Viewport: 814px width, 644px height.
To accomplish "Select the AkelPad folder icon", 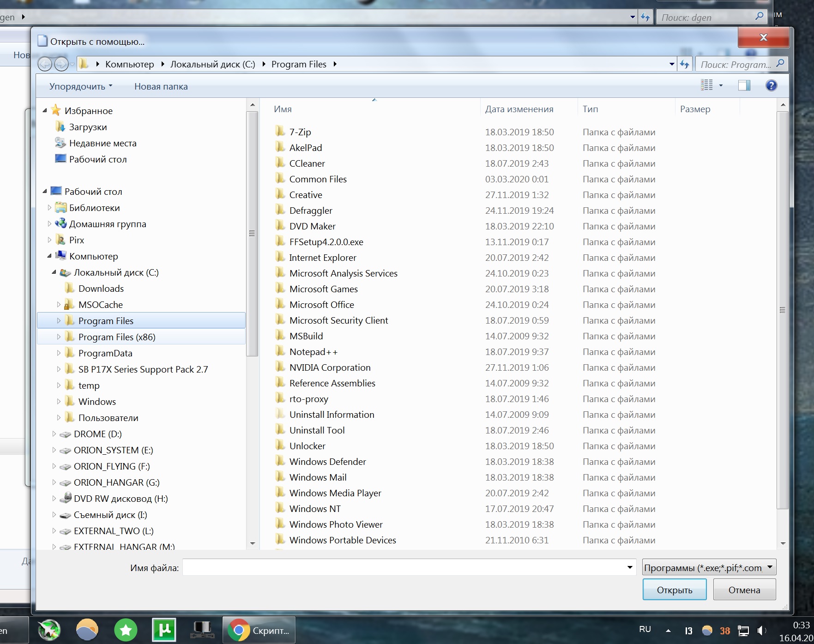I will coord(280,147).
